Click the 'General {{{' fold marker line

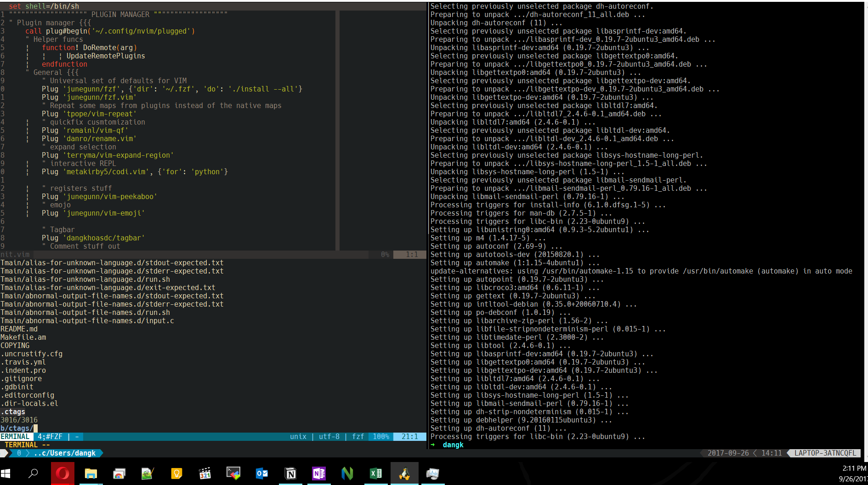(52, 73)
